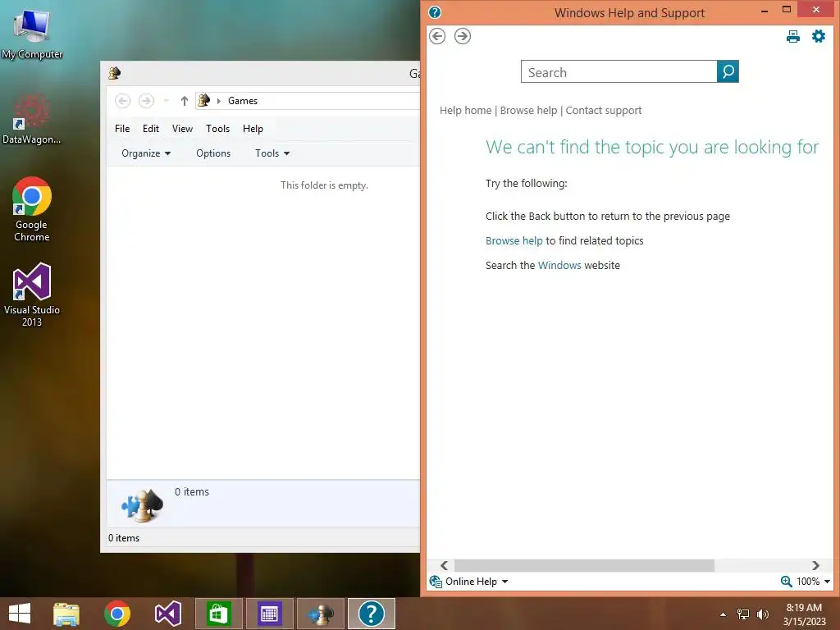Show hidden tray icons arrow
Viewport: 840px width, 630px height.
click(x=724, y=614)
